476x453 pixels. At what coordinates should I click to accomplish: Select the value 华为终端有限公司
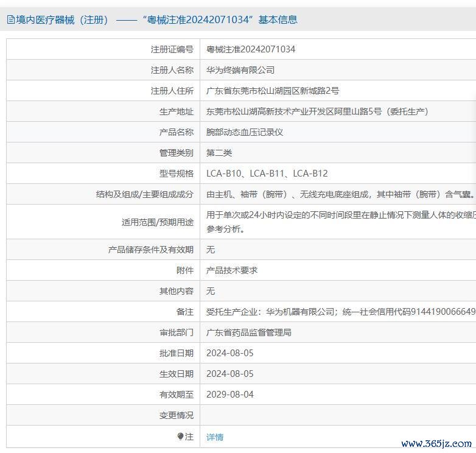(240, 70)
